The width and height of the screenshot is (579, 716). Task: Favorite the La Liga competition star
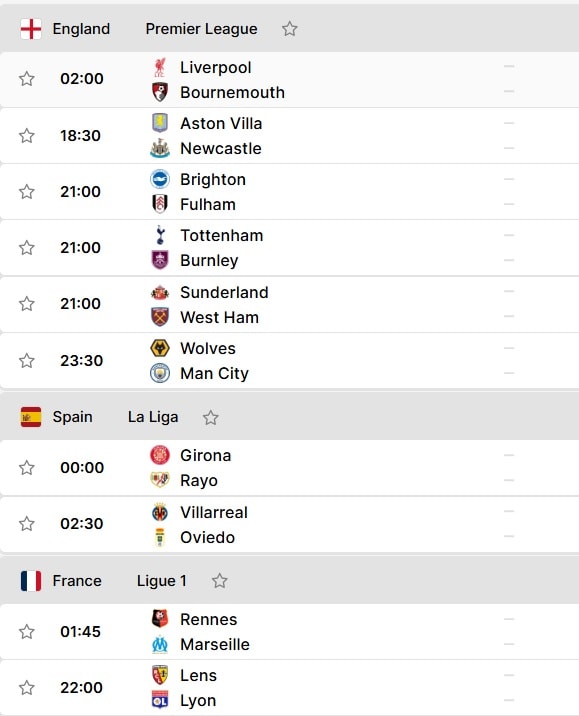[x=211, y=417]
